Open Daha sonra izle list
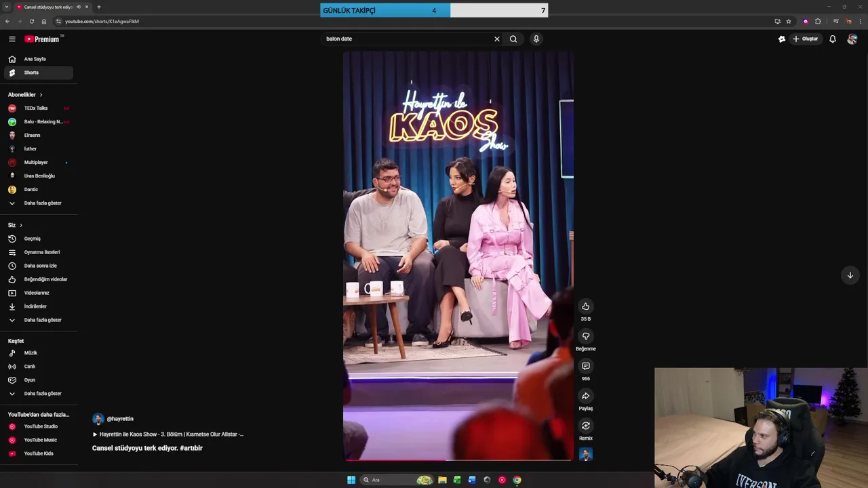 pos(39,266)
